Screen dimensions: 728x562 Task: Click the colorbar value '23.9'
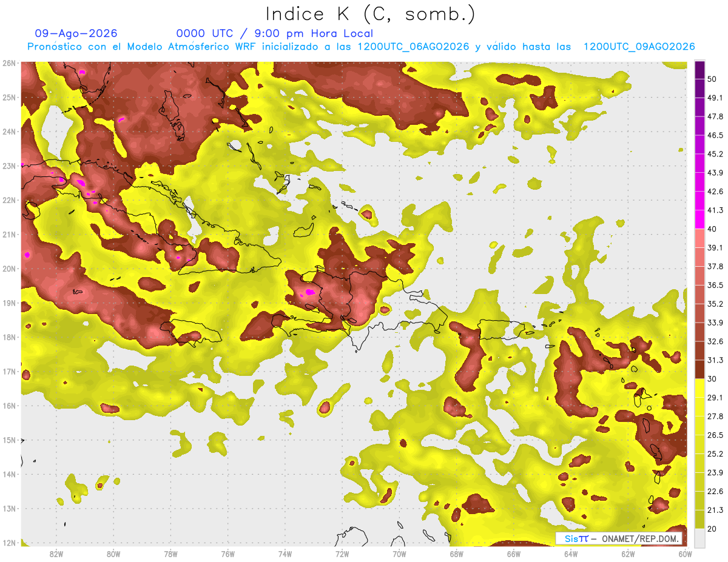(716, 473)
